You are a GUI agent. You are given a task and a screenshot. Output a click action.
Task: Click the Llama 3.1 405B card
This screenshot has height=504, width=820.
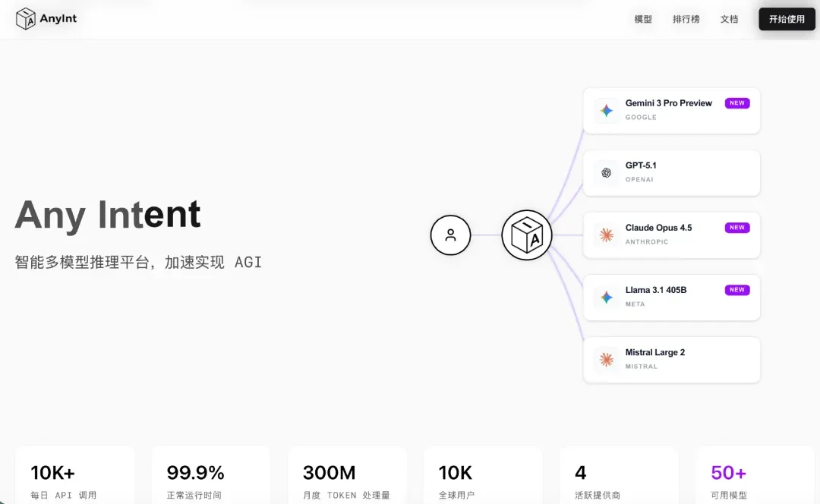pos(672,298)
